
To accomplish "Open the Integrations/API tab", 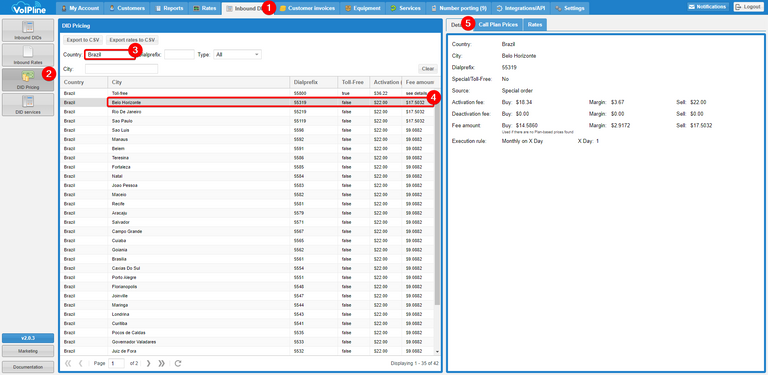I will click(x=521, y=8).
